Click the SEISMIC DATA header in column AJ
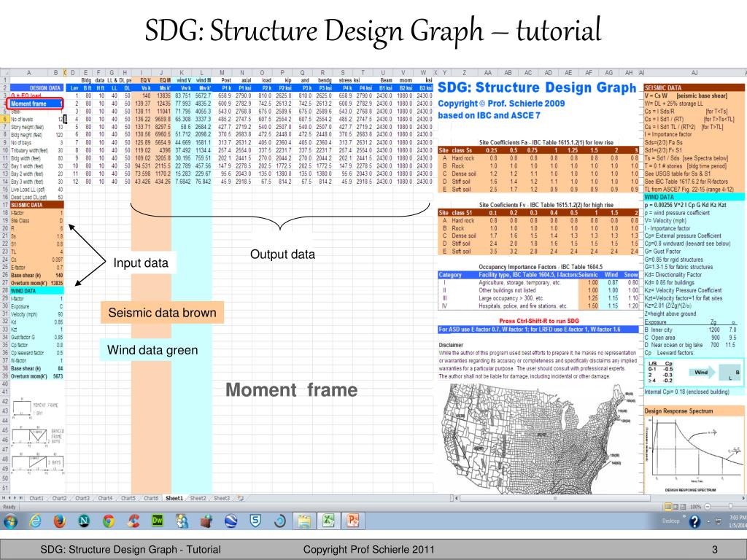This screenshot has height=560, width=747. pos(694,88)
